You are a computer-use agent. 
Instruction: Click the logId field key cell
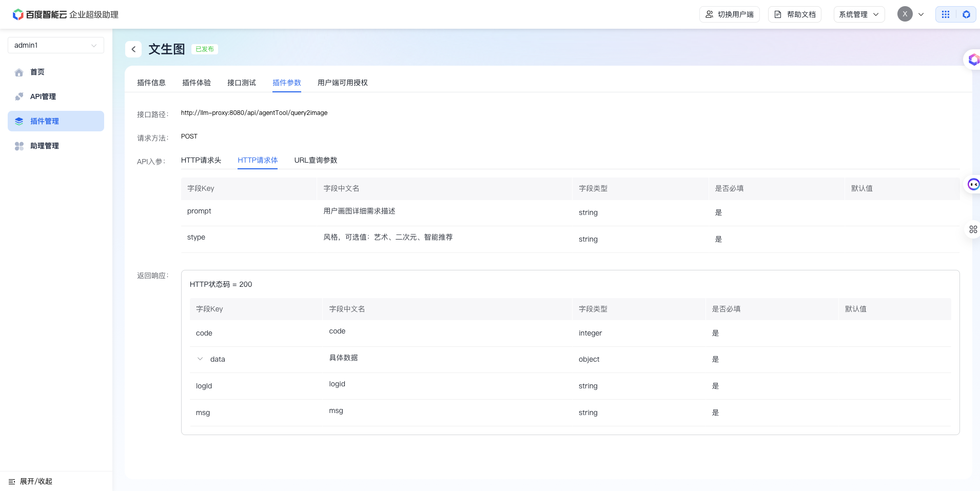[x=204, y=386]
